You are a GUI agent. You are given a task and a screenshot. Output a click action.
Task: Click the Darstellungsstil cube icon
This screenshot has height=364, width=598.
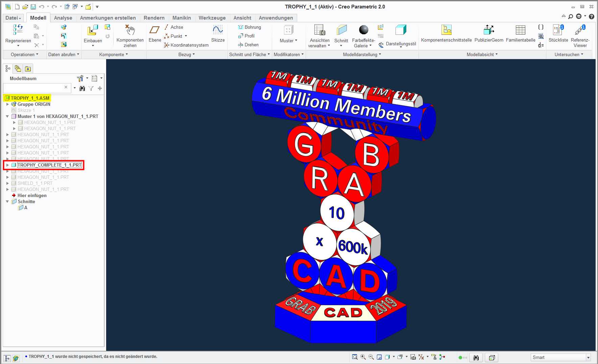pyautogui.click(x=401, y=30)
